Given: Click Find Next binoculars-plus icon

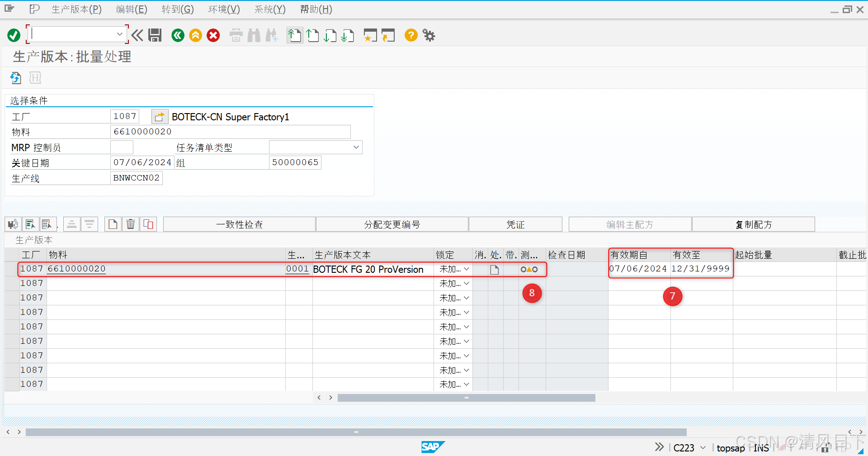Looking at the screenshot, I should point(272,35).
